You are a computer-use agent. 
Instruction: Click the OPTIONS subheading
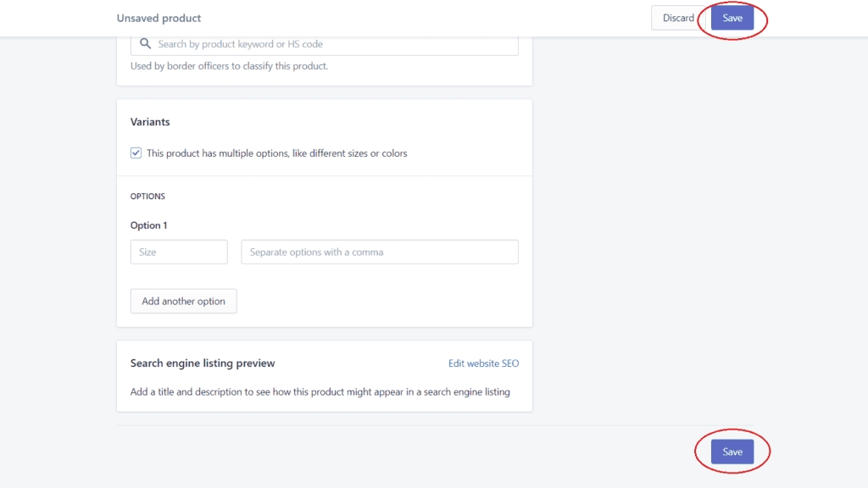(147, 196)
